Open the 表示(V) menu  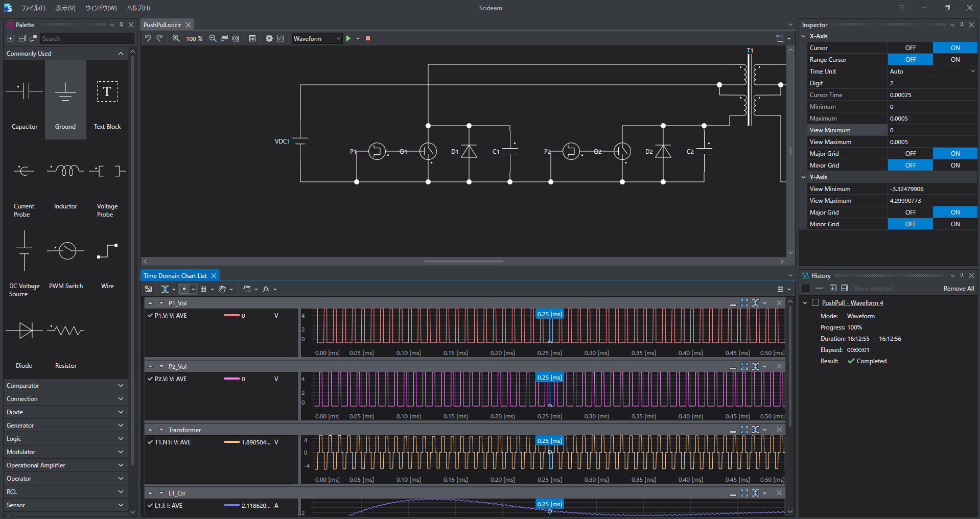click(65, 8)
